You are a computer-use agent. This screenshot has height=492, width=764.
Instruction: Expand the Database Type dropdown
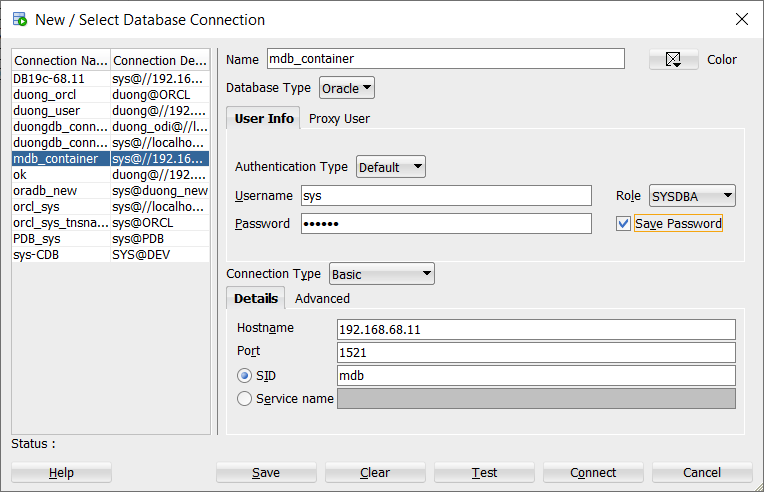point(346,88)
